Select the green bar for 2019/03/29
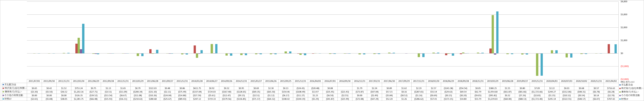The height and width of the screenshot is (101, 644). point(493,34)
